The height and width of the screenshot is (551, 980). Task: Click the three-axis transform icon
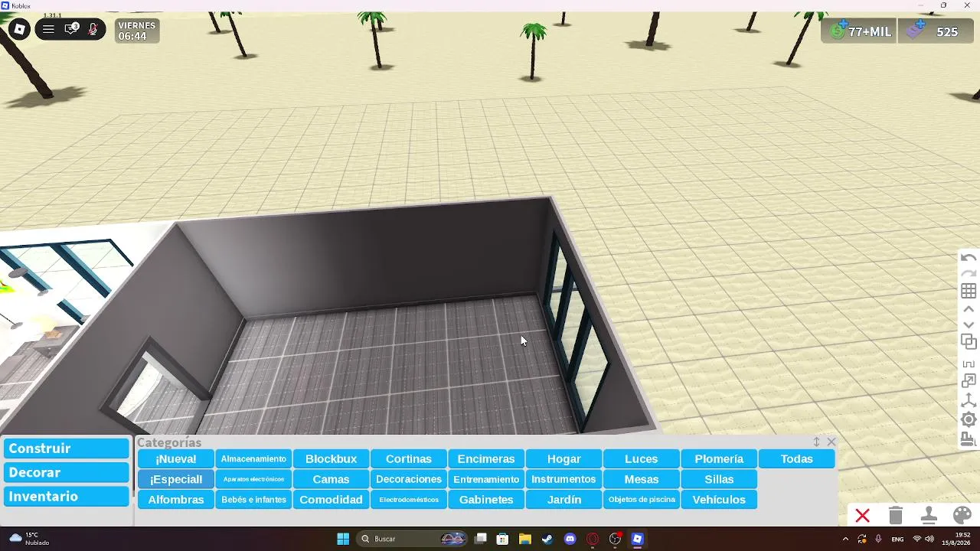pyautogui.click(x=969, y=399)
